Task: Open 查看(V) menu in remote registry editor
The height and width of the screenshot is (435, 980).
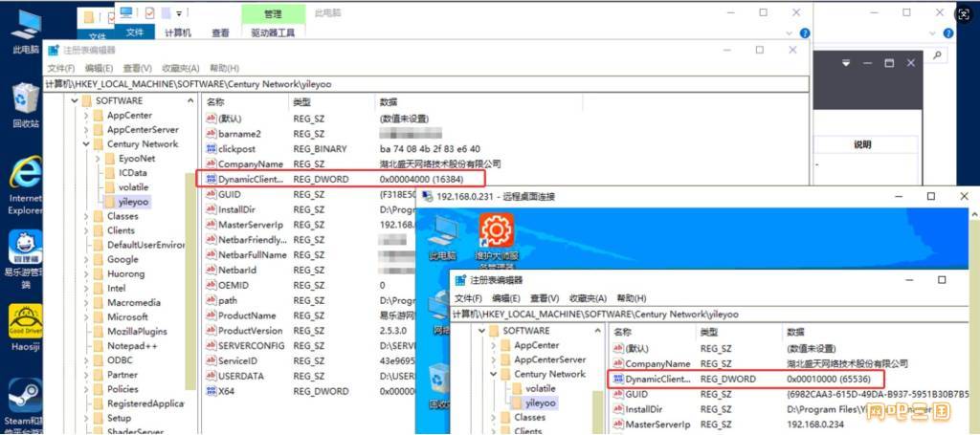Action: (x=545, y=298)
